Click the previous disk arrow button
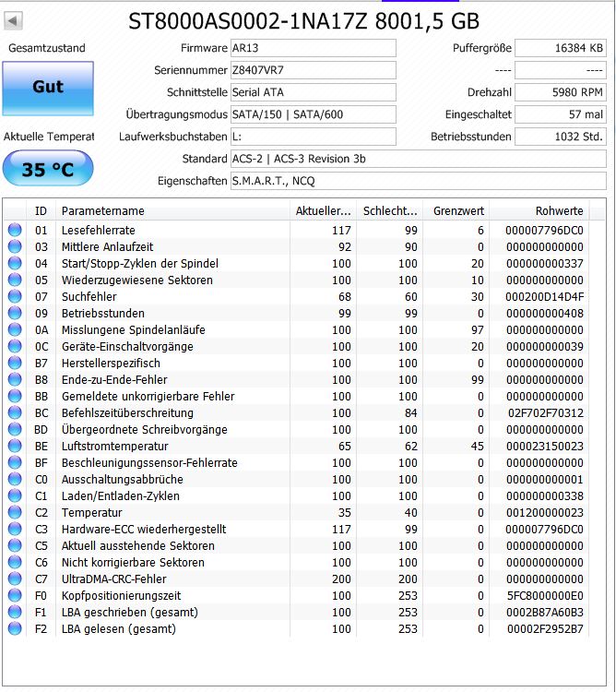 point(13,20)
